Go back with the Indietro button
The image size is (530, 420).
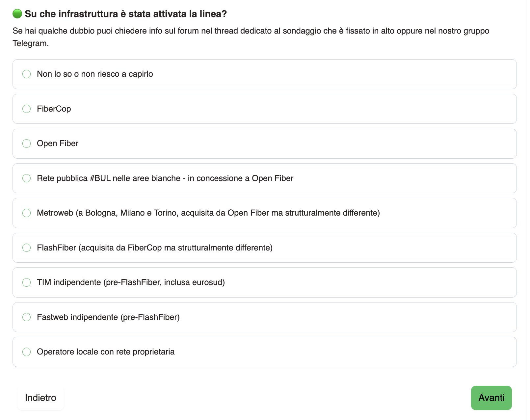pyautogui.click(x=40, y=398)
